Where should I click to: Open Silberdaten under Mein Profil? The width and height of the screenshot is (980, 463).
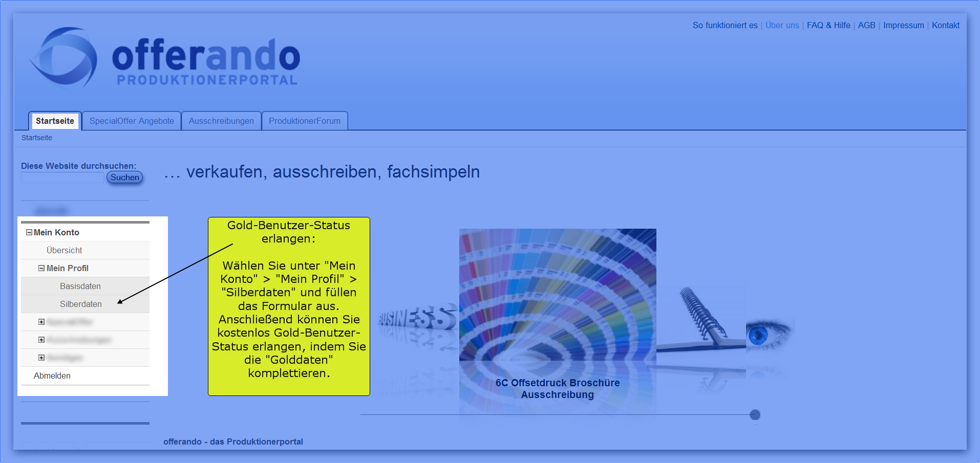(x=81, y=304)
